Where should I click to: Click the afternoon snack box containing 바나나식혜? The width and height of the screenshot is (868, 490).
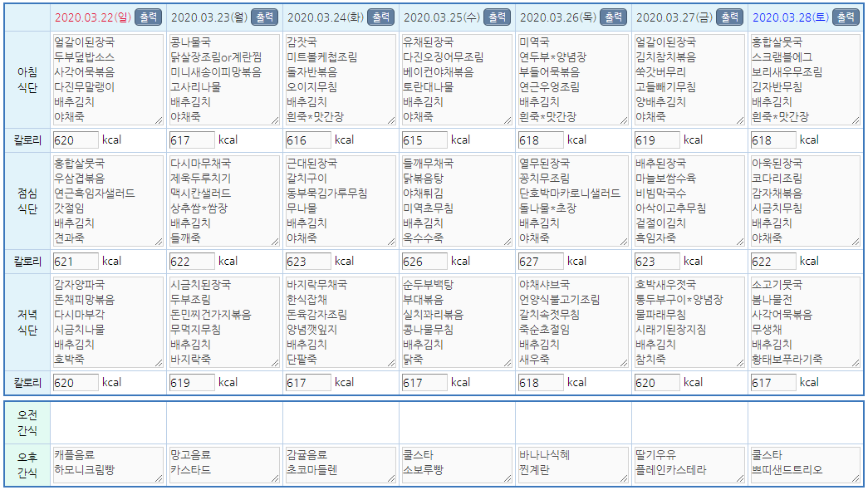pyautogui.click(x=572, y=465)
